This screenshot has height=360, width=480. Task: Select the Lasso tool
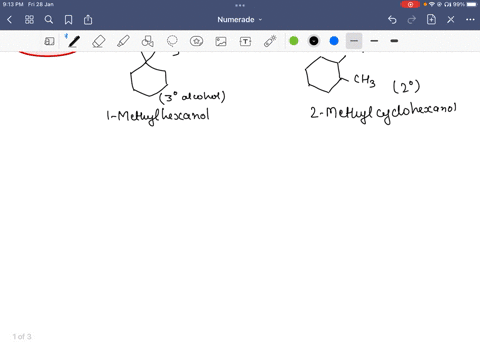[172, 41]
